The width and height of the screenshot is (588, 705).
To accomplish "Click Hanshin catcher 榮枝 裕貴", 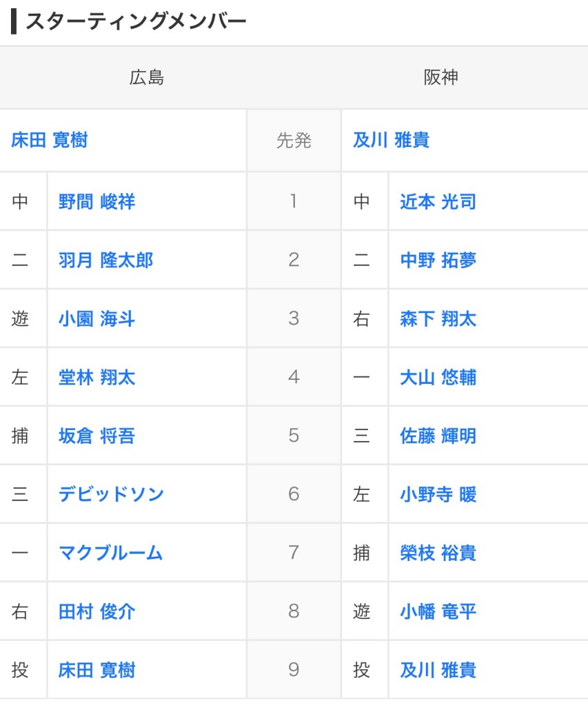I will tap(438, 553).
